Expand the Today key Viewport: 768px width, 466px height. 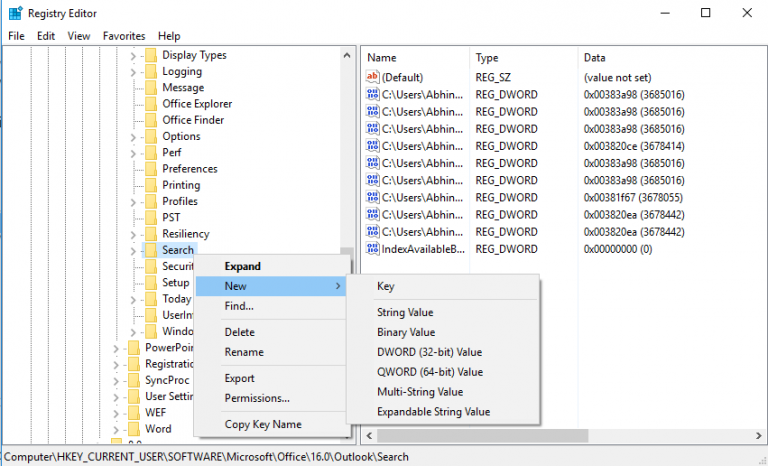coord(133,299)
